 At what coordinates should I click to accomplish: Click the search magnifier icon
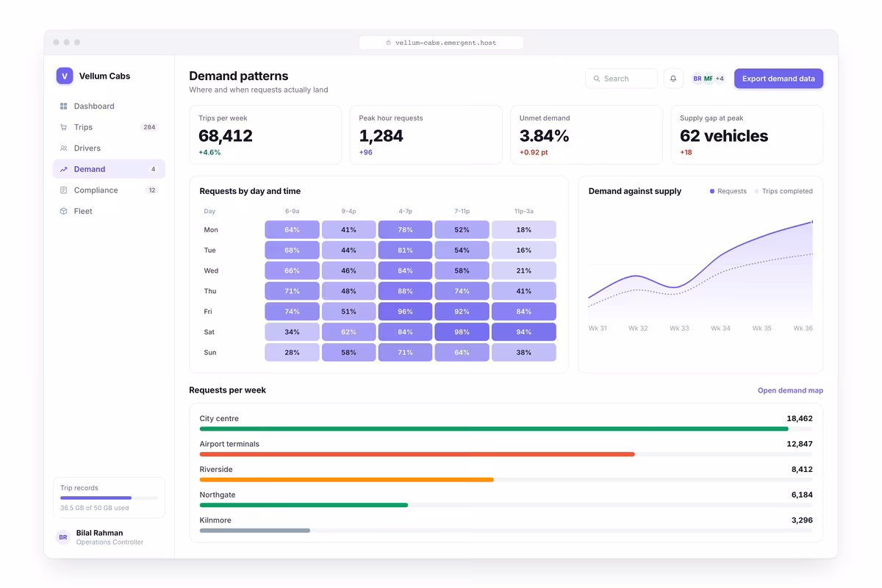[597, 79]
